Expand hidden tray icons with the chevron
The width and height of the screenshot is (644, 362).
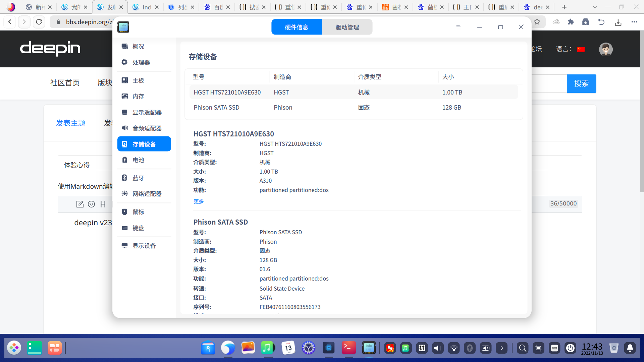(x=501, y=348)
